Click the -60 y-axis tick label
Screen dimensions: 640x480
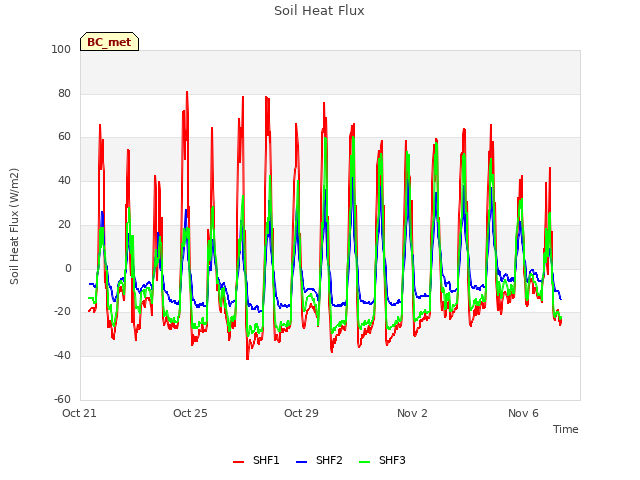(62, 399)
